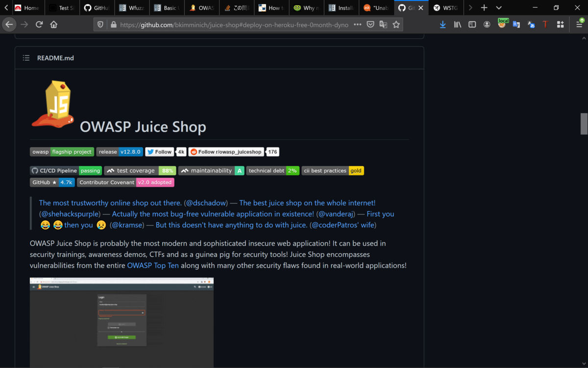Click the 'local' badged extension icon
The width and height of the screenshot is (588, 368).
click(x=502, y=24)
